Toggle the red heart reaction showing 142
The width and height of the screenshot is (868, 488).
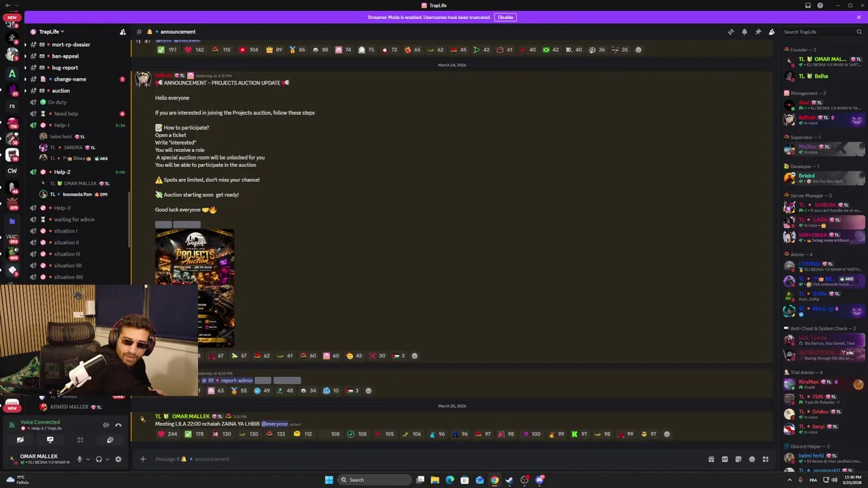tap(195, 49)
